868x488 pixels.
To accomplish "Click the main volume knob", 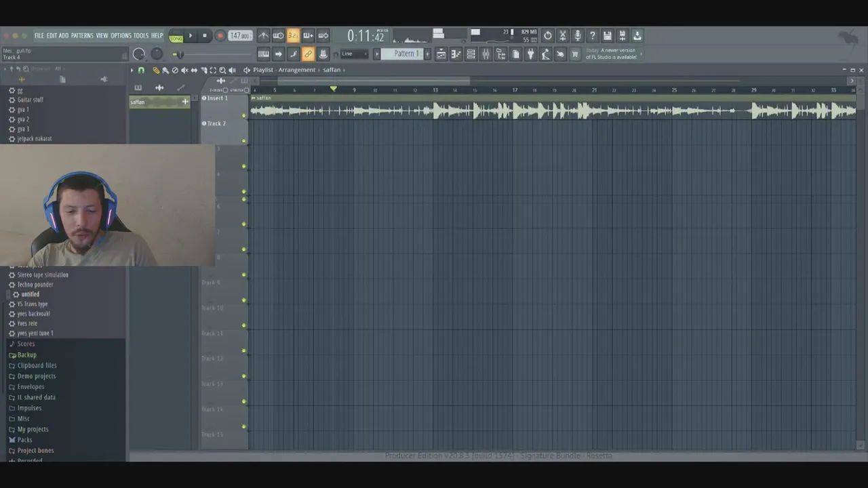I will 139,54.
